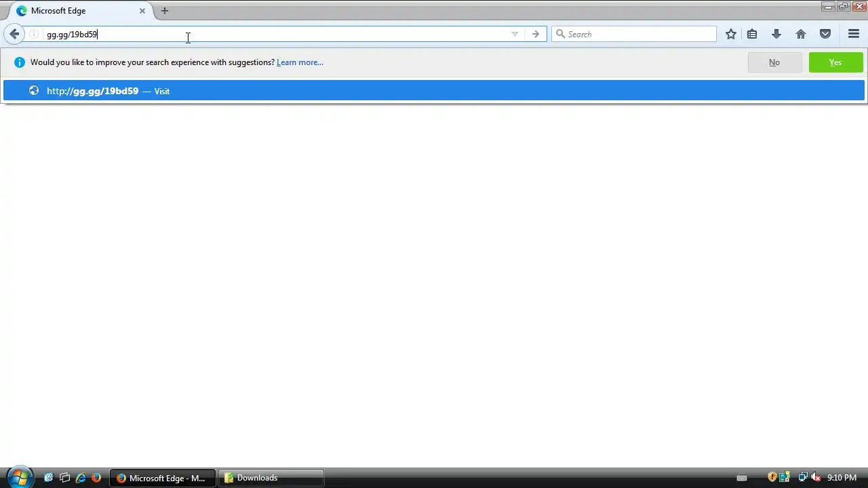868x488 pixels.
Task: Open a new tab with the plus button
Action: [164, 11]
